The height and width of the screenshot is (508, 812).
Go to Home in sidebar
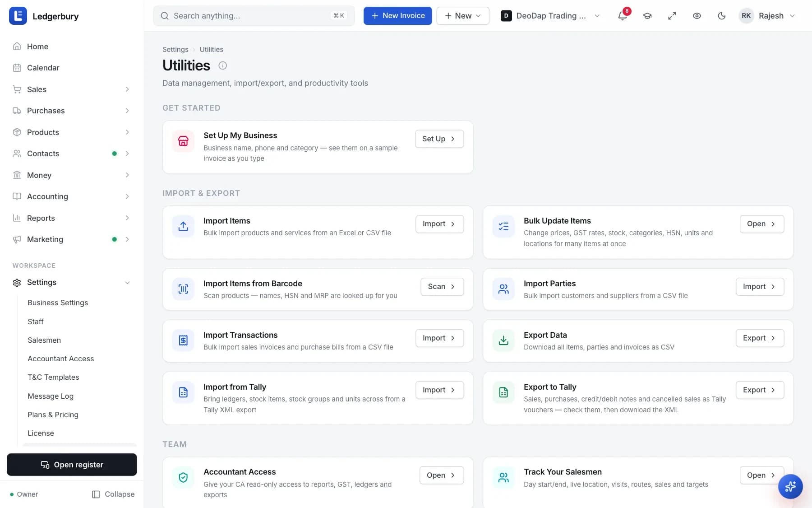click(72, 47)
